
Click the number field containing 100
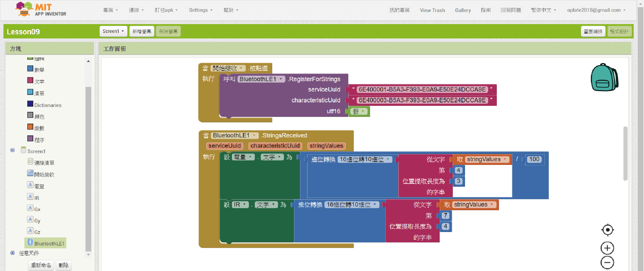click(x=534, y=159)
